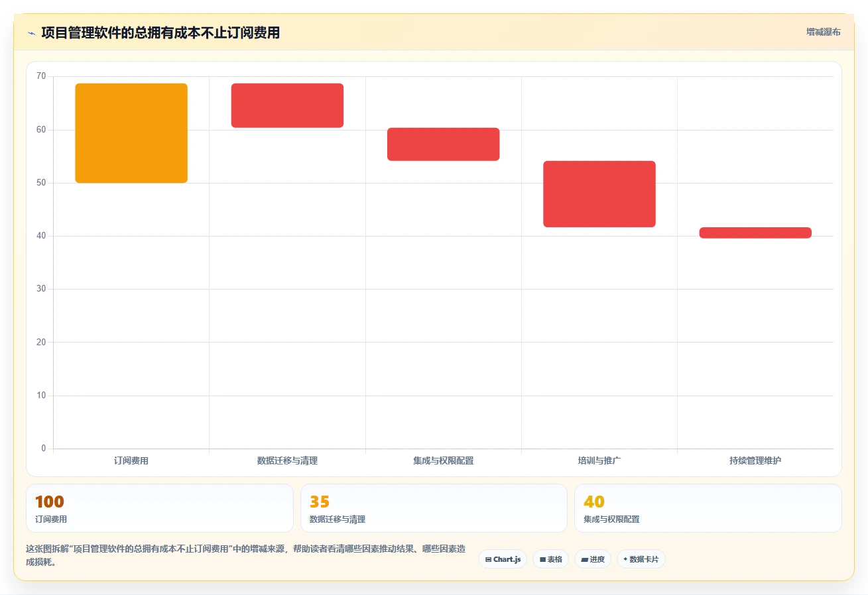Click the y-axis value 0

pyautogui.click(x=44, y=449)
